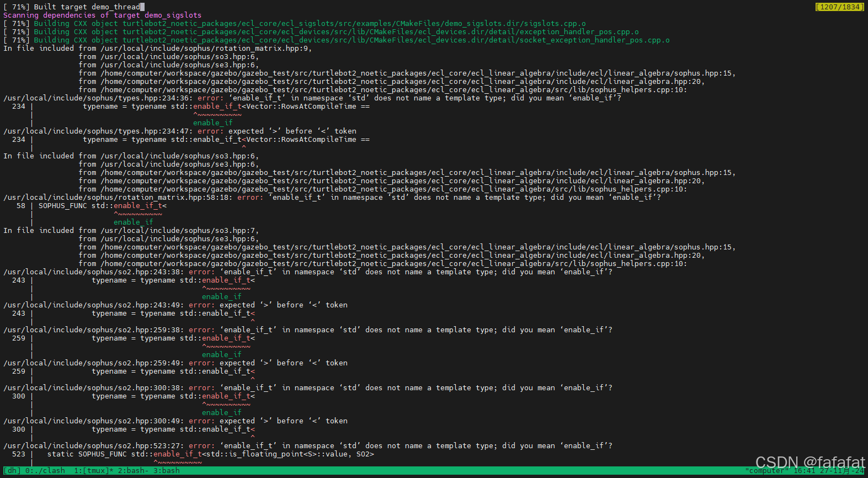Viewport: 868px width, 478px height.
Task: Click the so2.hpp:259:49 expected '>' error
Action: pos(175,363)
